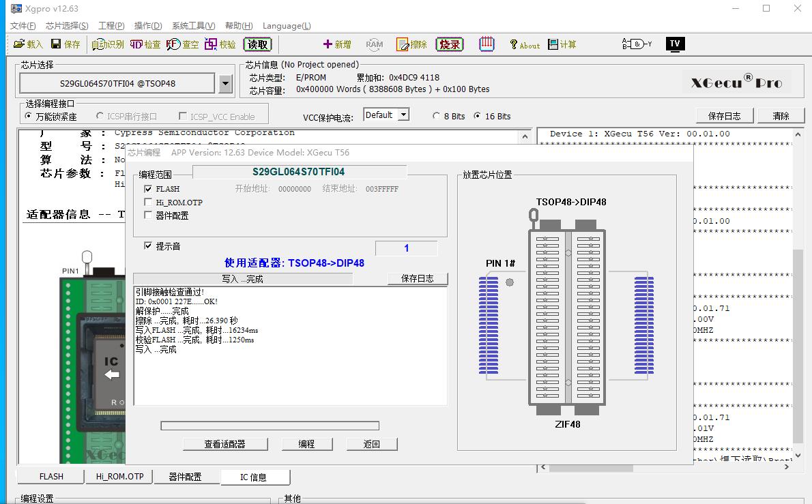Toggle the 提示音 sound checkbox

(148, 246)
